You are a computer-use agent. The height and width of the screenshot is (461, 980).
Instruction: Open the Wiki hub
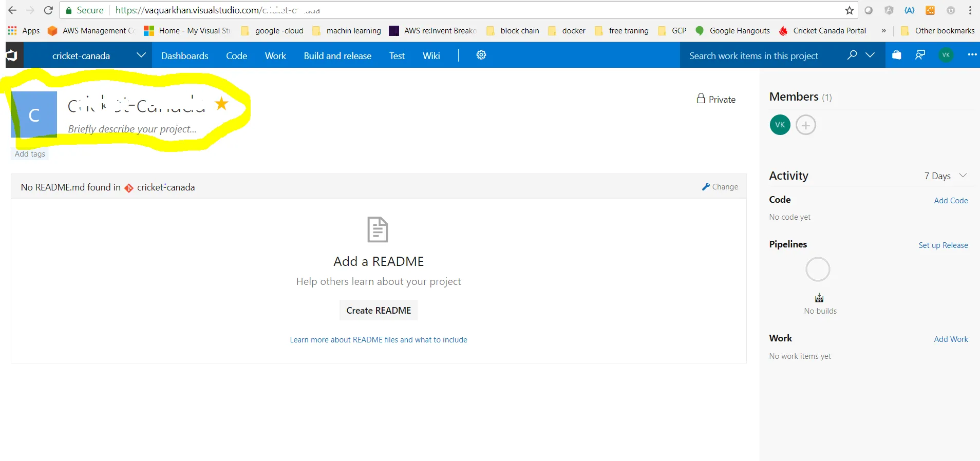431,55
